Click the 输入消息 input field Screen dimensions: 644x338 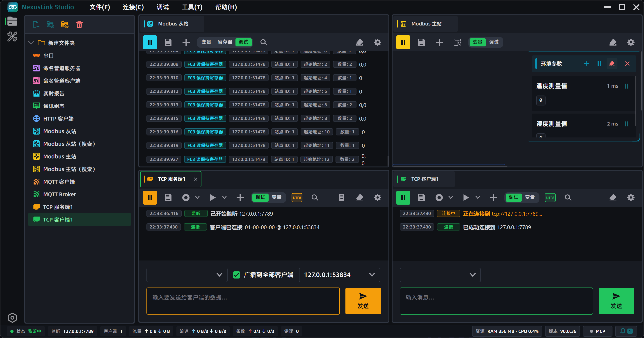[x=496, y=301]
